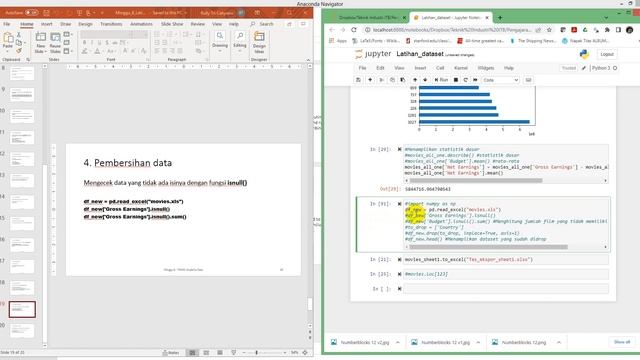Switch to Normal view icon
This screenshot has height=360, width=640.
coord(192,353)
